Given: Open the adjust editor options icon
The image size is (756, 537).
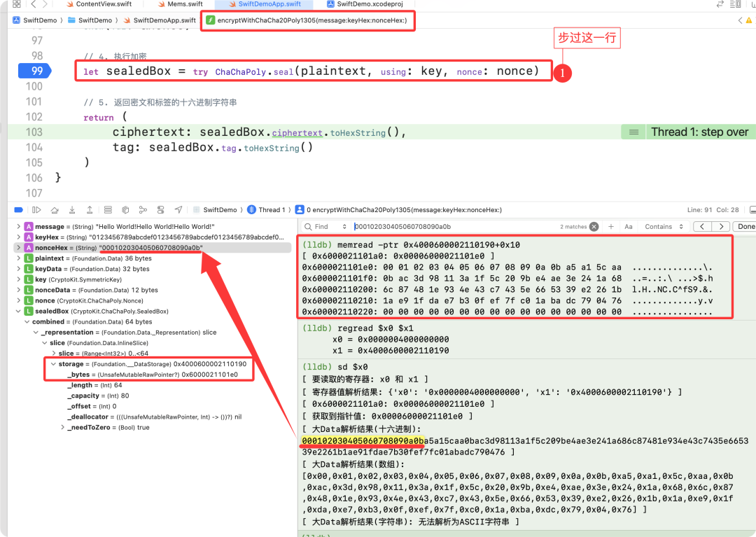Looking at the screenshot, I should [x=735, y=4].
